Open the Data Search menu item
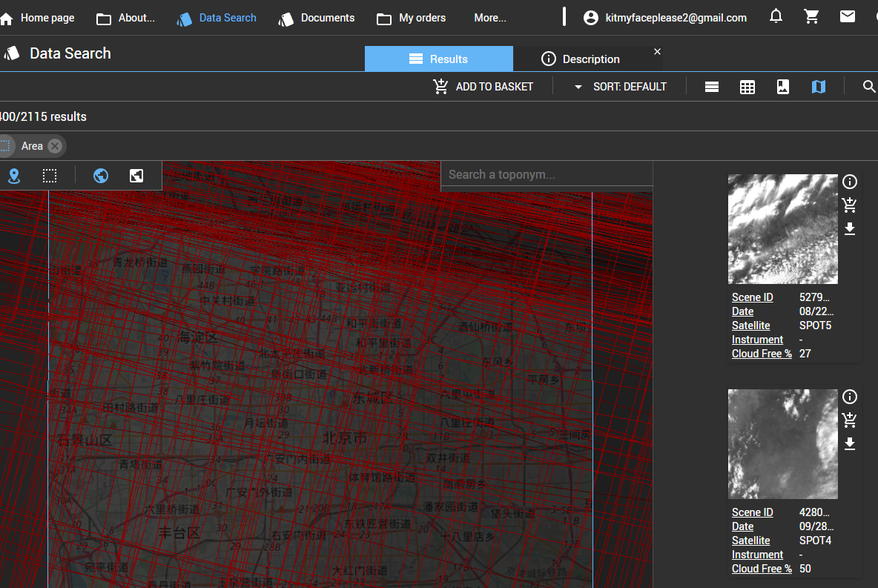878x588 pixels. point(216,18)
